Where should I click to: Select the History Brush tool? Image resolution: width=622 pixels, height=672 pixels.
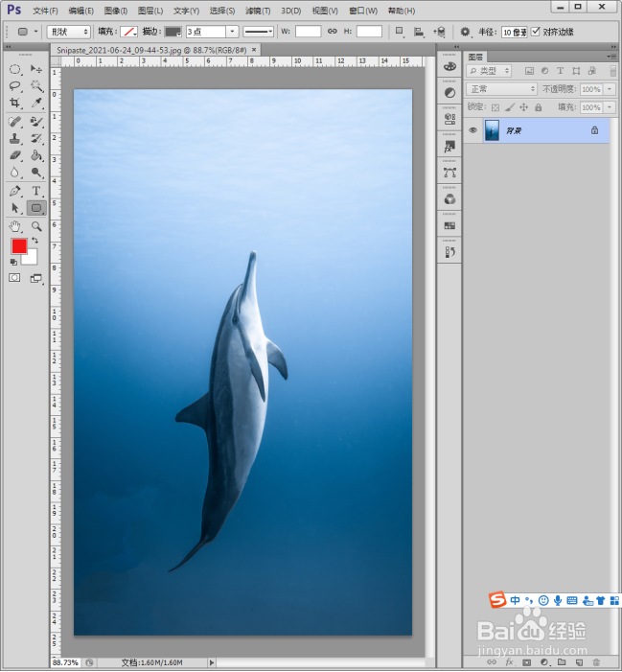tap(36, 139)
